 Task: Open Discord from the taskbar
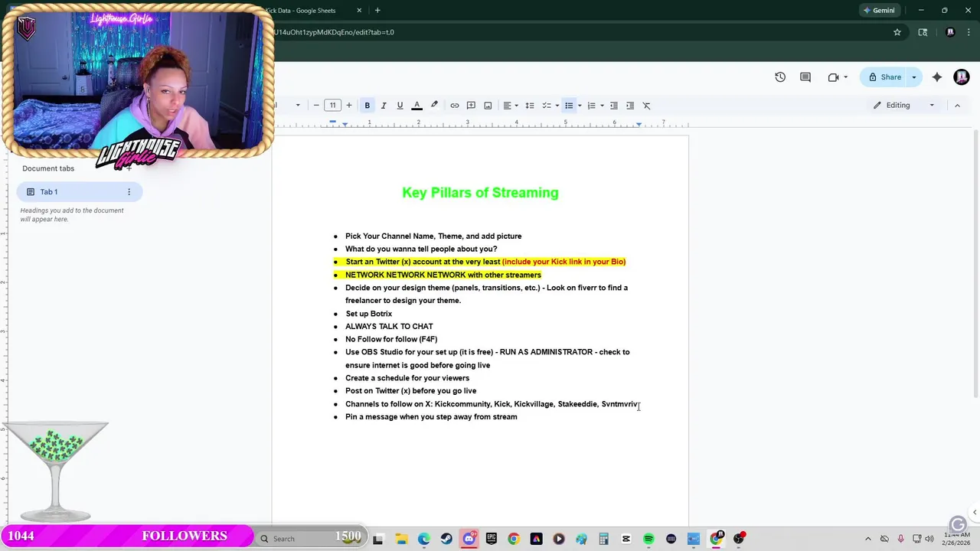pyautogui.click(x=469, y=539)
